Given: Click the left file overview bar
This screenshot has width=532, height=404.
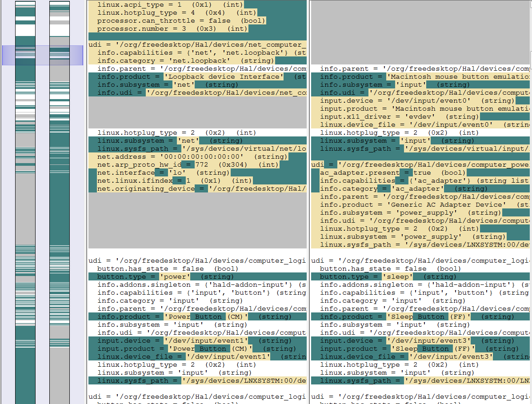Looking at the screenshot, I should [25, 222].
